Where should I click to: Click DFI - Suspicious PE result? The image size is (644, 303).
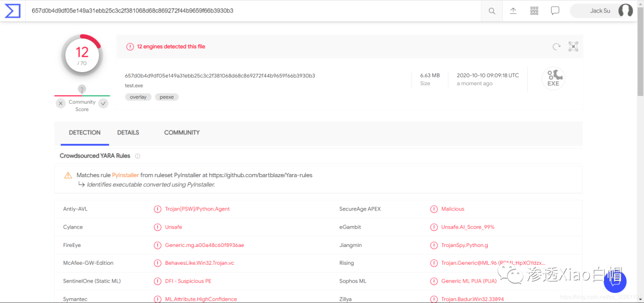click(188, 282)
